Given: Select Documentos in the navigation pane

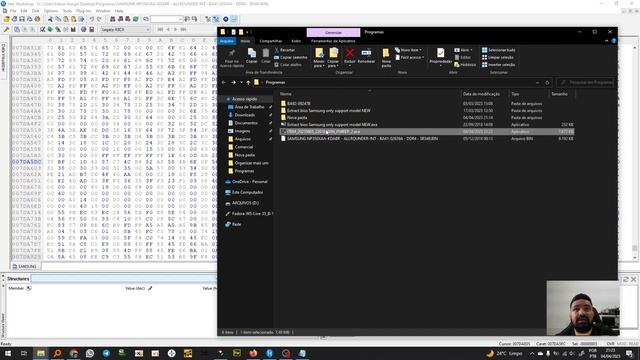Looking at the screenshot, I should click(x=246, y=123).
